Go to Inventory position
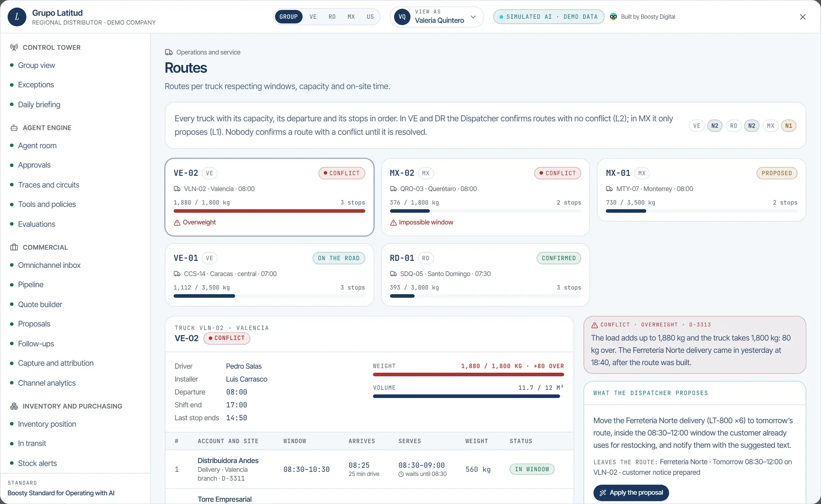 click(x=47, y=424)
